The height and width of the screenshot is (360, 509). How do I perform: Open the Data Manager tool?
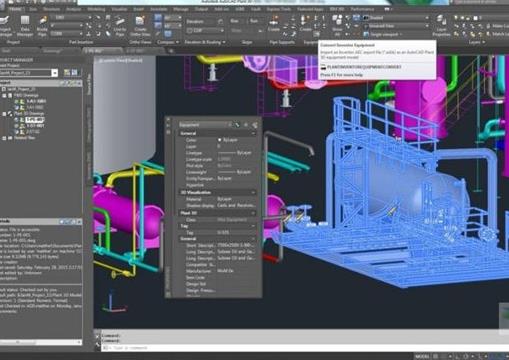pos(25,27)
